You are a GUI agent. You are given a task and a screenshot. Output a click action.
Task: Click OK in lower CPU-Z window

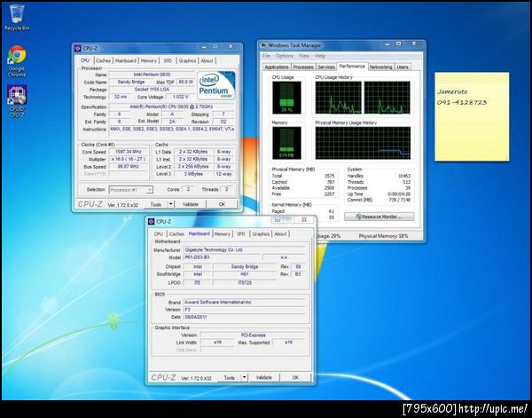click(x=295, y=377)
